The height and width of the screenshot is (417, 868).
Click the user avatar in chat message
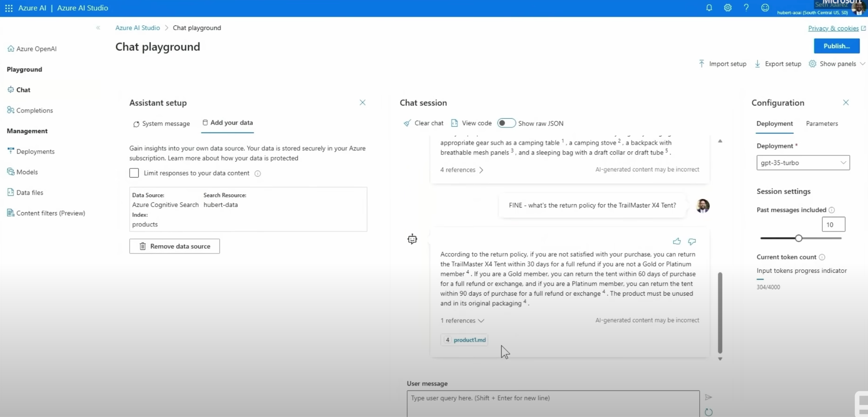703,206
